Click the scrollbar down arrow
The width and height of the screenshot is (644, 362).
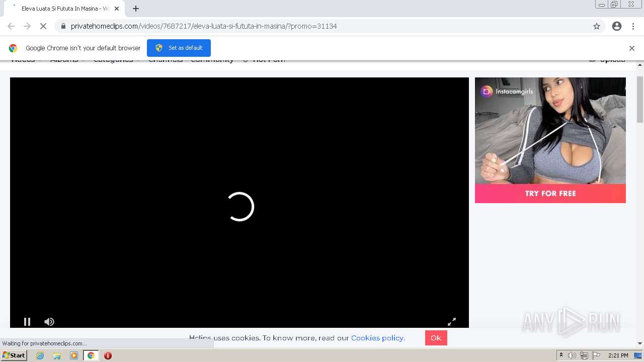(640, 343)
